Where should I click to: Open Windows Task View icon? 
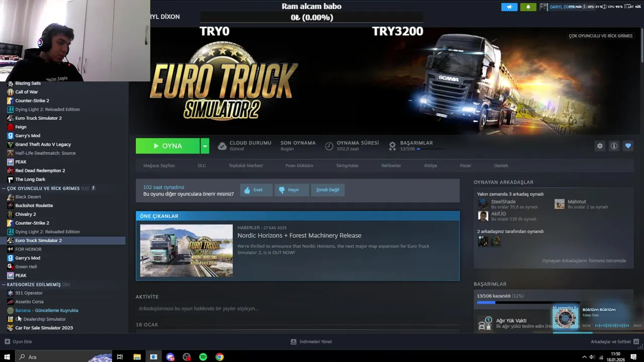[x=120, y=357]
